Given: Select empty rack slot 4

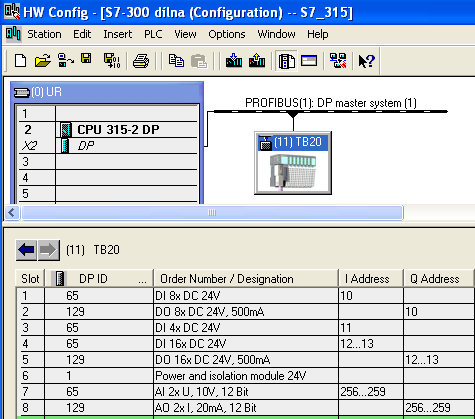Looking at the screenshot, I should coord(108,178).
